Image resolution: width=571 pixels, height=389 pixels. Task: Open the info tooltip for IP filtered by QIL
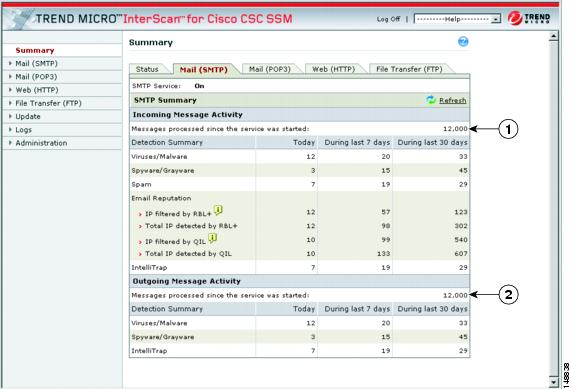click(x=212, y=238)
